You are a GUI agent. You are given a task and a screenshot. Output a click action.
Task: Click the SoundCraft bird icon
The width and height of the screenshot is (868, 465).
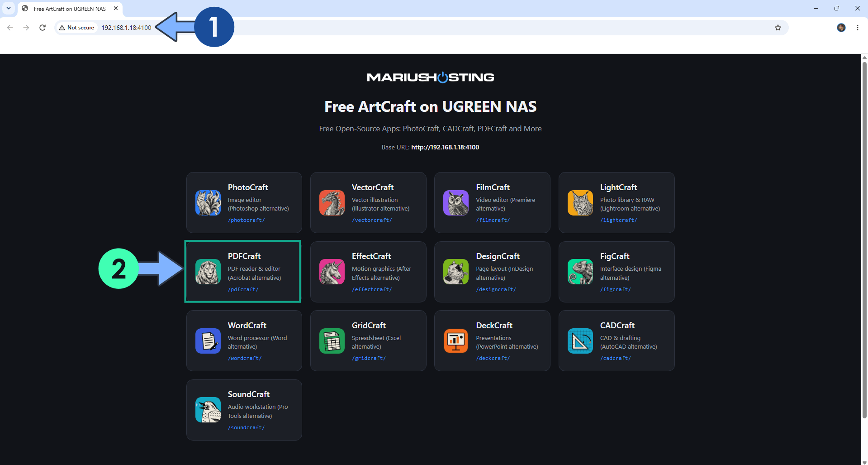click(208, 410)
